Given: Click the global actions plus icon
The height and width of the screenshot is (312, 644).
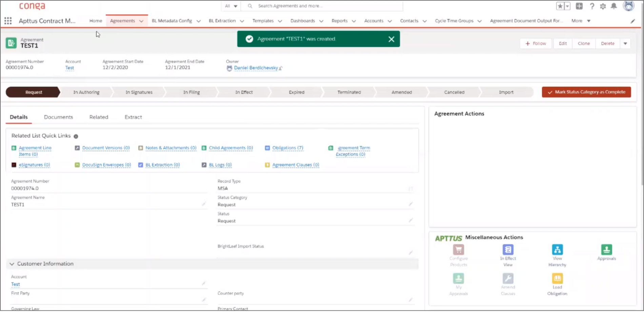Looking at the screenshot, I should click(x=579, y=6).
